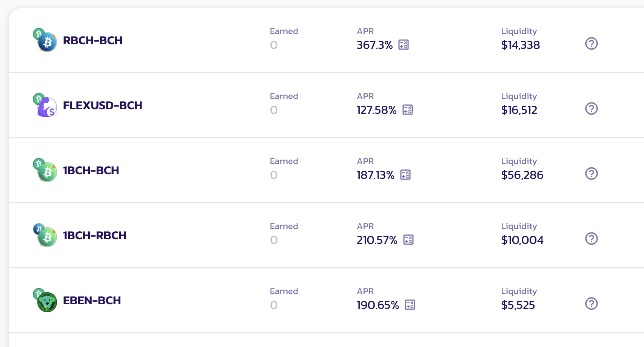Viewport: 644px width, 347px height.
Task: Show liquidity help for RBCH-BCH
Action: [x=591, y=43]
